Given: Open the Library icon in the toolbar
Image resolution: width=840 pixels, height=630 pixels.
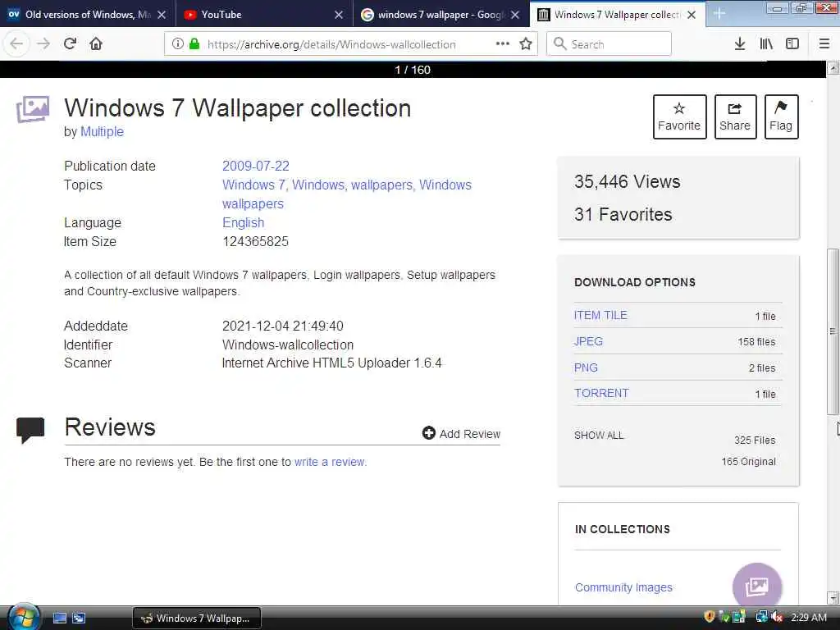Looking at the screenshot, I should (x=766, y=44).
